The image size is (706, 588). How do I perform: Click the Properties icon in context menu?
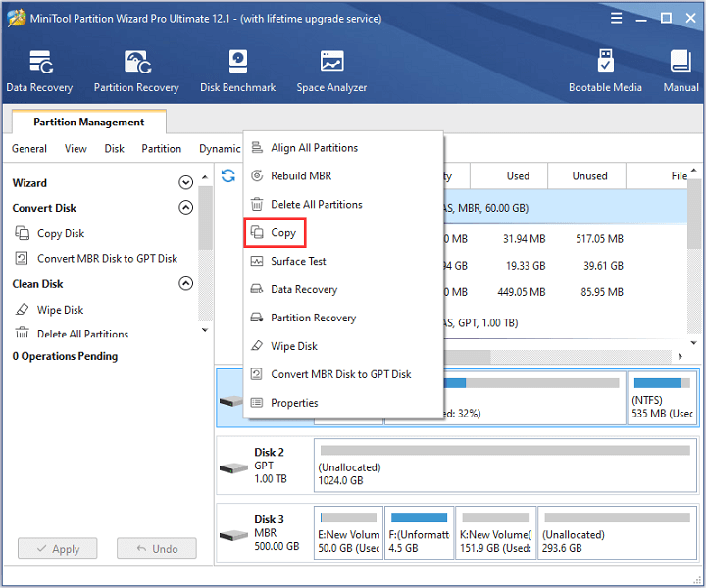[x=257, y=402]
